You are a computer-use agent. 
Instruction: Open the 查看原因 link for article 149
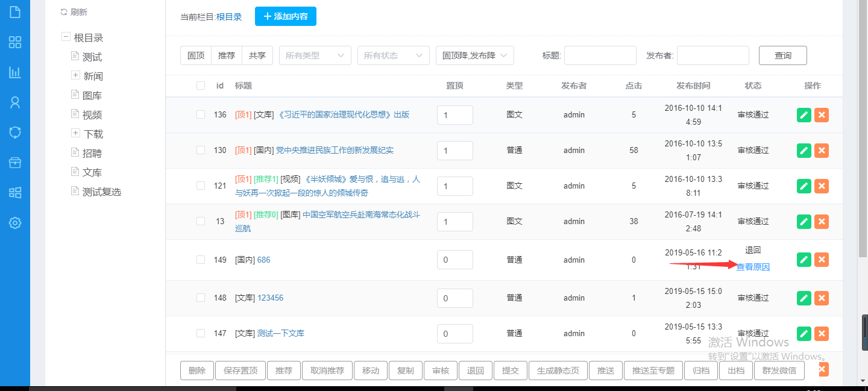(x=753, y=267)
